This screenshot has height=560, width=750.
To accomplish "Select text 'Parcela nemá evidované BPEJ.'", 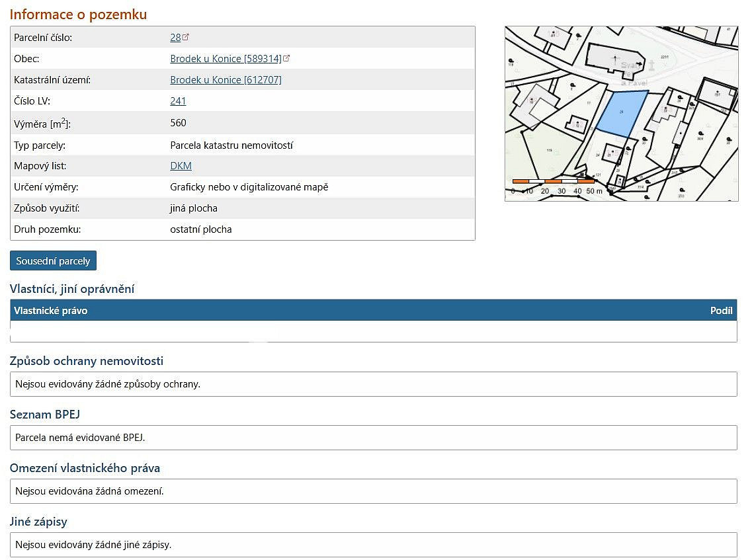I will [80, 438].
